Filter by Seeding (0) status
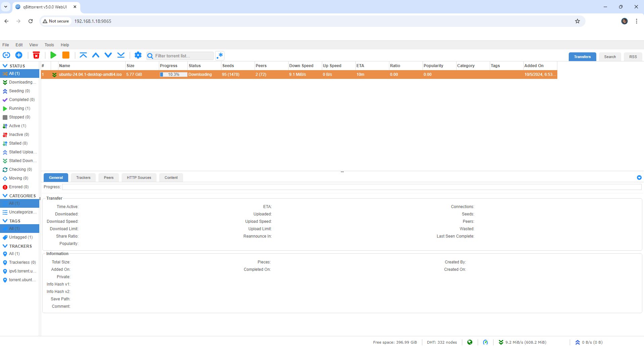The height and width of the screenshot is (346, 644). pos(19,91)
